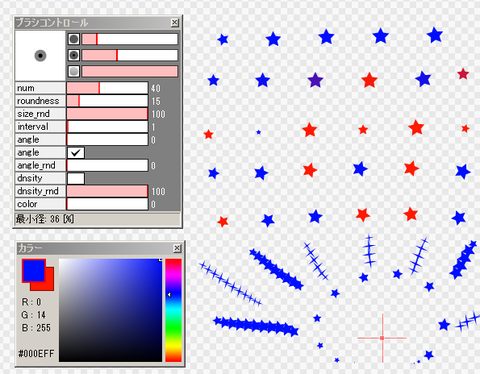Set the roundness slider

(x=107, y=101)
